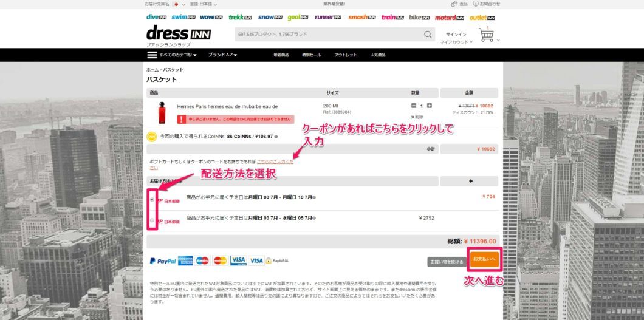The height and width of the screenshot is (320, 644).
Task: Click the yellow CoINNs coin icon
Action: point(151,136)
